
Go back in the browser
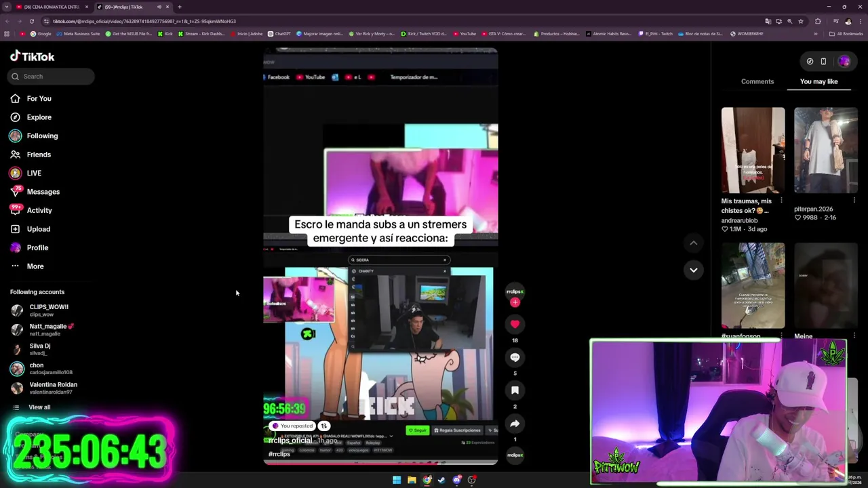click(x=7, y=21)
